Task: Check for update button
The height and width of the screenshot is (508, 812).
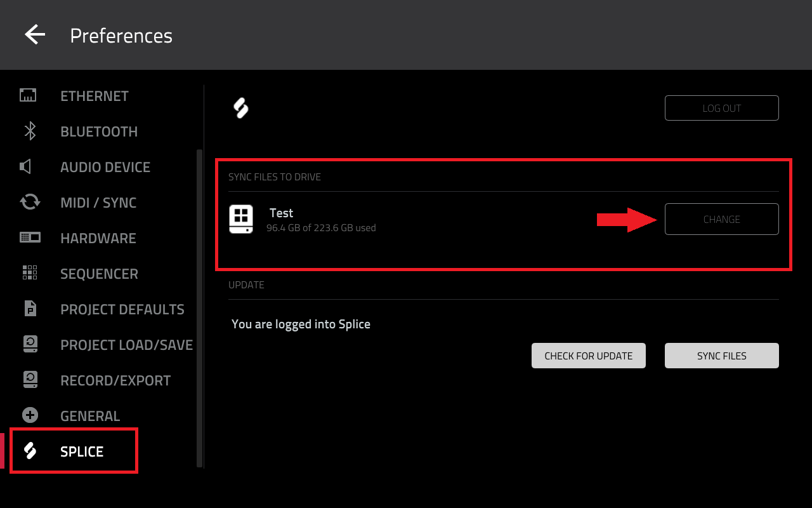Action: pos(589,356)
